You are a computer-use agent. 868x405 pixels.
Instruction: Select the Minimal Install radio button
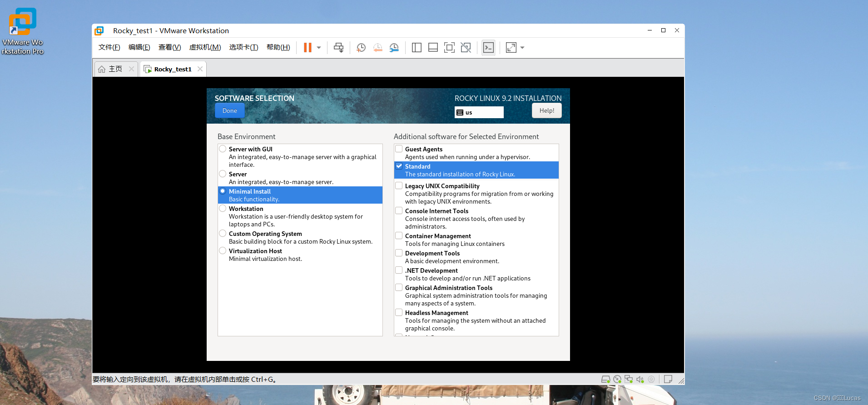pyautogui.click(x=223, y=191)
